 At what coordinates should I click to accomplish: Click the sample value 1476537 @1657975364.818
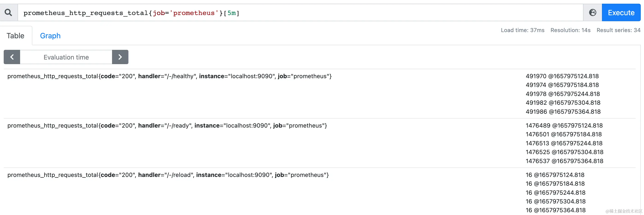pos(564,161)
